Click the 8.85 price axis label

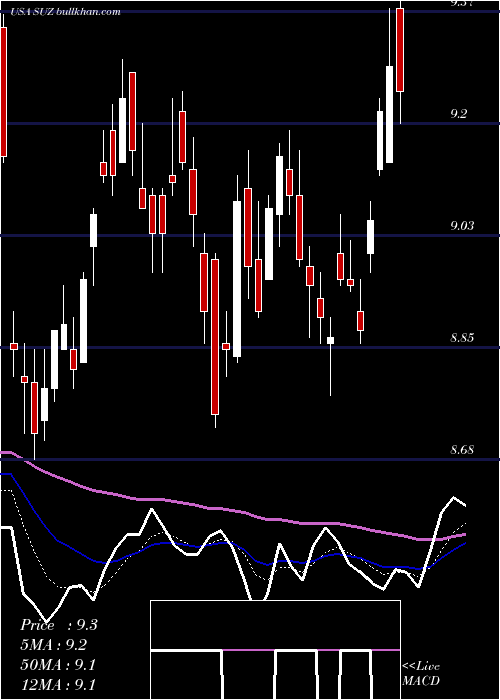tap(462, 338)
